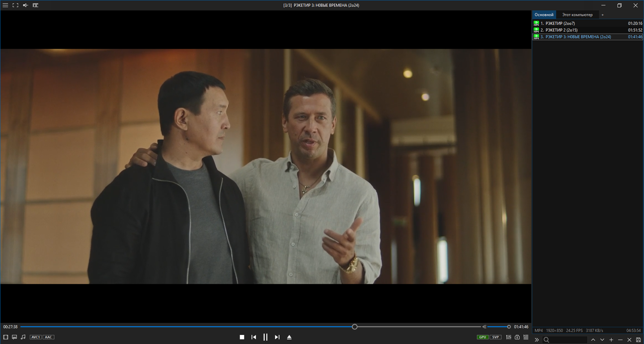The height and width of the screenshot is (344, 644).
Task: Switch to the Основной playlist tab
Action: [x=544, y=15]
